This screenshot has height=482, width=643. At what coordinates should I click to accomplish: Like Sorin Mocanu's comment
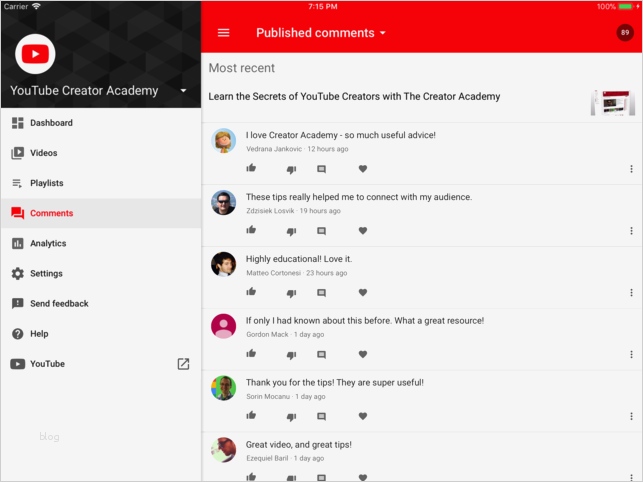251,416
